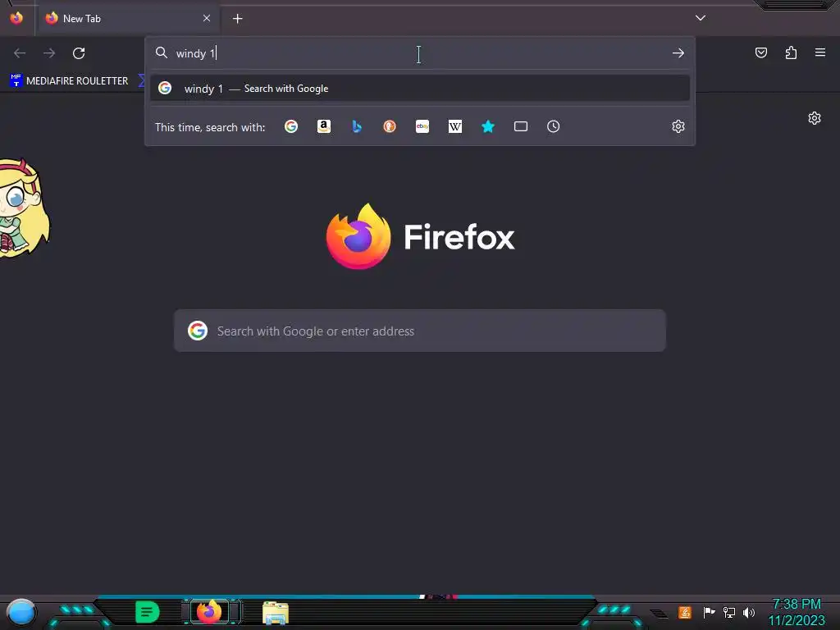Search this time with eBay
The width and height of the screenshot is (840, 630).
[422, 126]
